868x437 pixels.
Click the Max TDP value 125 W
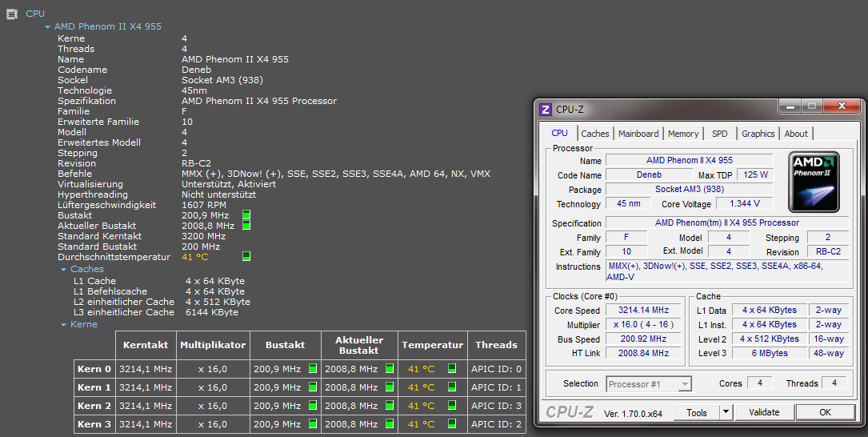755,174
